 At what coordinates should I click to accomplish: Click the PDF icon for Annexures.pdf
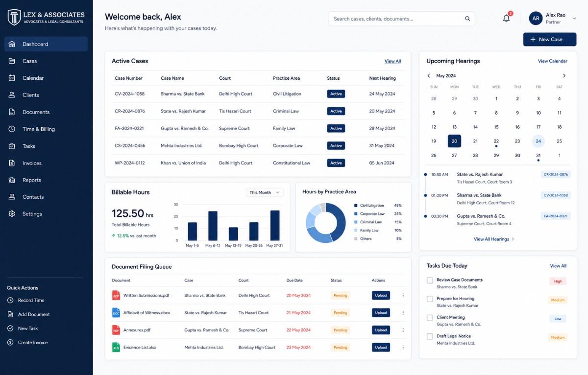(116, 330)
